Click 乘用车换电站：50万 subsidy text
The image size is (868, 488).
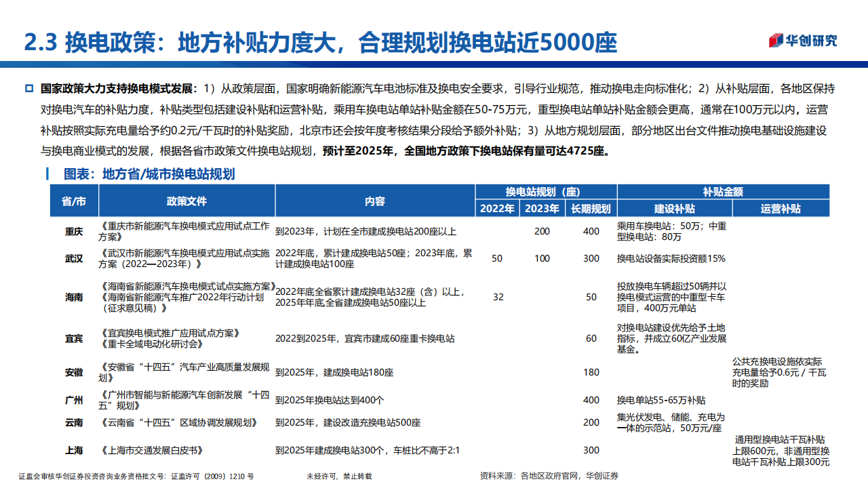click(671, 231)
